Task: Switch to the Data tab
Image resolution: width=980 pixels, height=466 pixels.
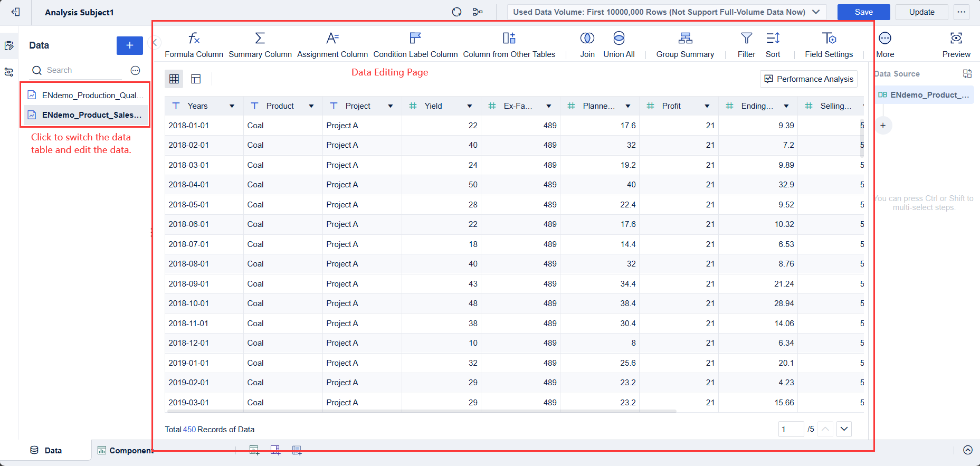Action: click(x=46, y=450)
